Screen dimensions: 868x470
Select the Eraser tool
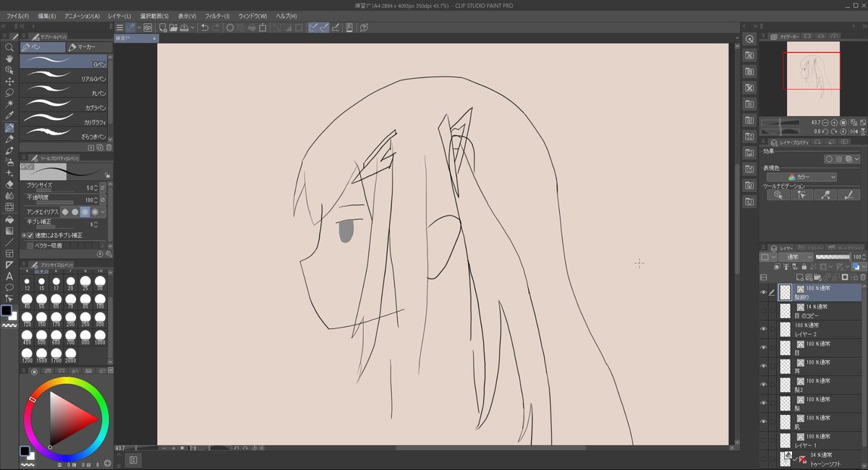coord(9,184)
